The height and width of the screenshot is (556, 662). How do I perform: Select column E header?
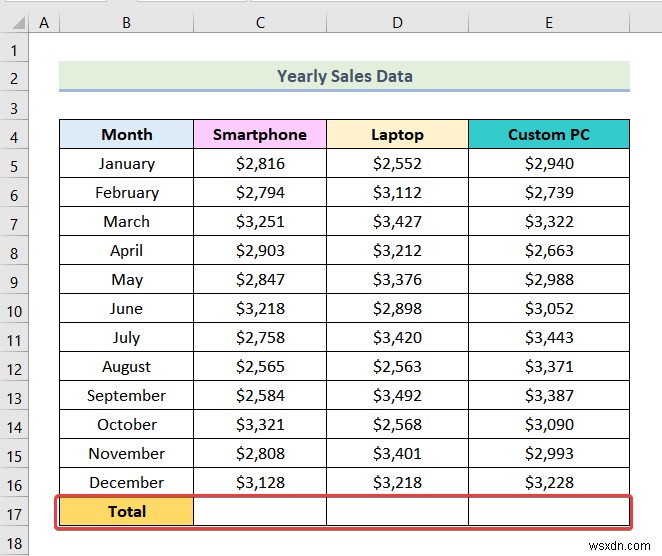point(549,21)
